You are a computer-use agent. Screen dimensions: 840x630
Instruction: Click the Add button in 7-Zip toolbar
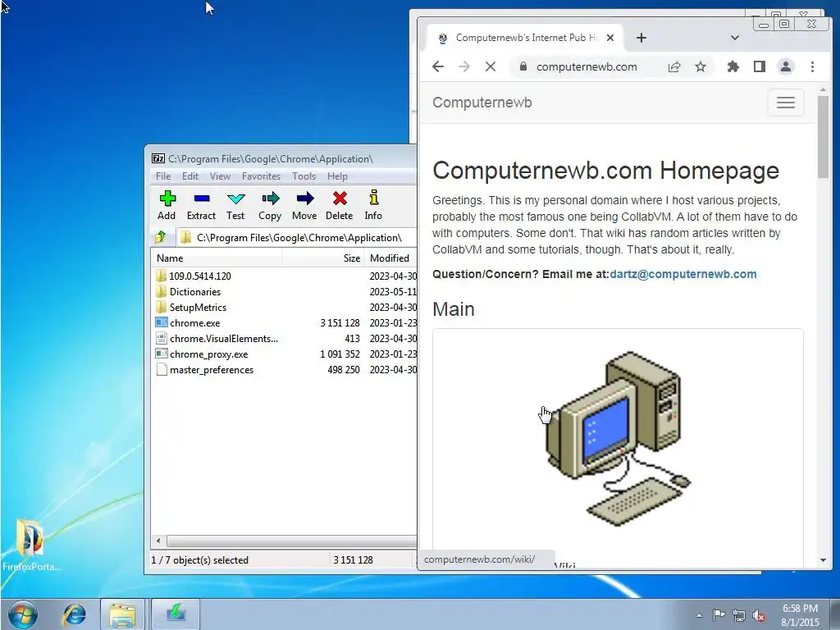[167, 205]
